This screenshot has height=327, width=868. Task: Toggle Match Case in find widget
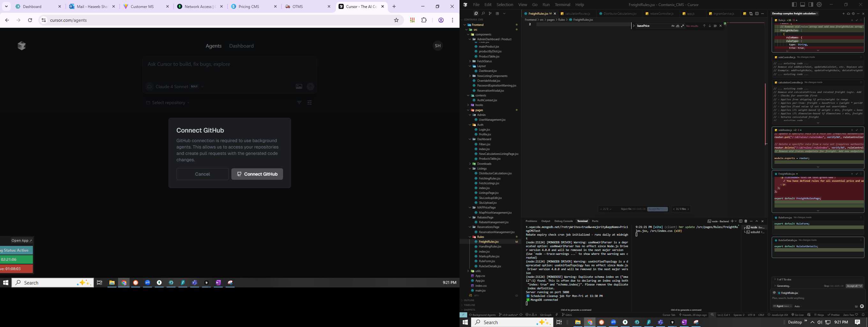pos(673,26)
